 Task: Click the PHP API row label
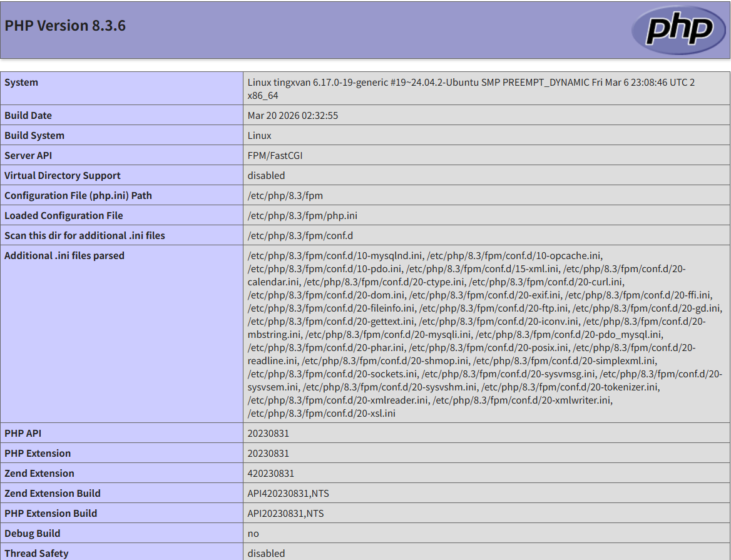(23, 434)
